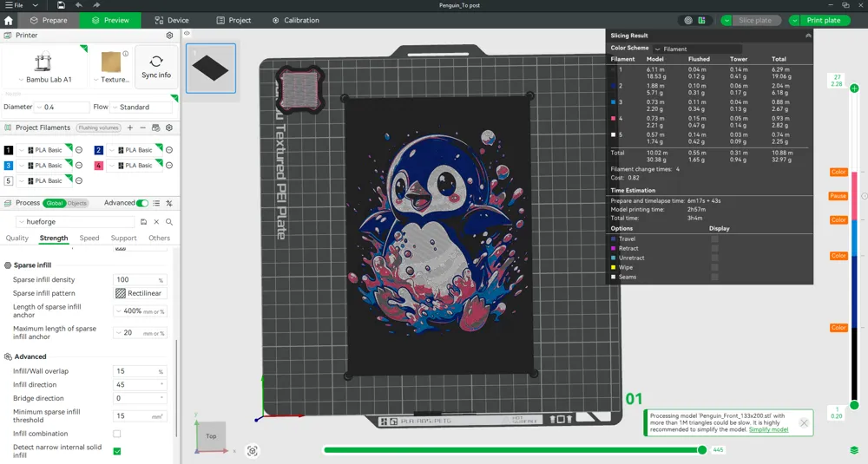The image size is (868, 464).
Task: Select the Quality settings tab
Action: 17,239
